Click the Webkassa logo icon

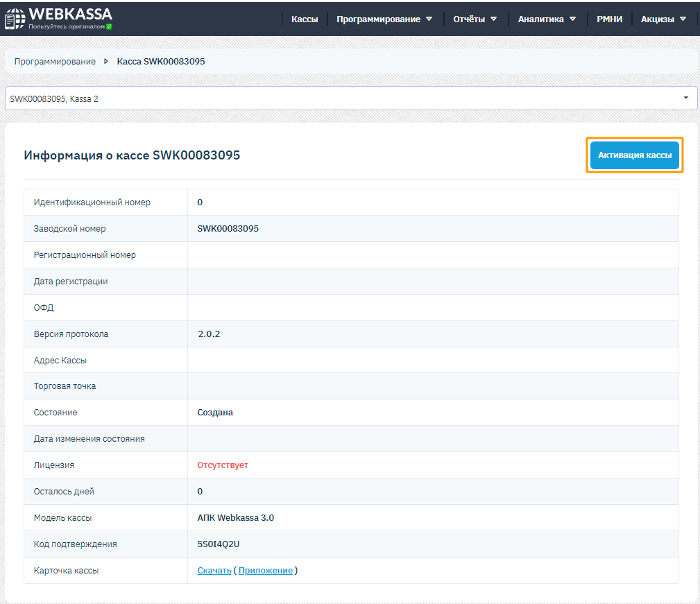pos(15,19)
